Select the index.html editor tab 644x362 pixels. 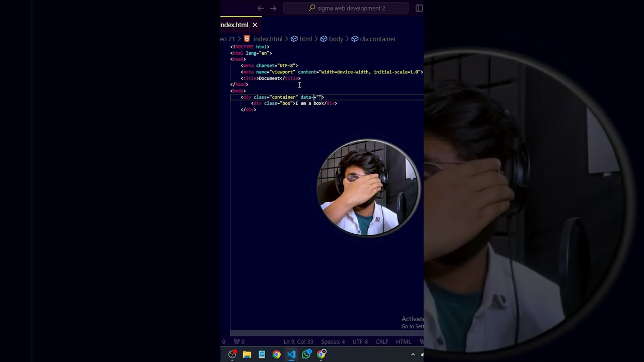click(241, 25)
